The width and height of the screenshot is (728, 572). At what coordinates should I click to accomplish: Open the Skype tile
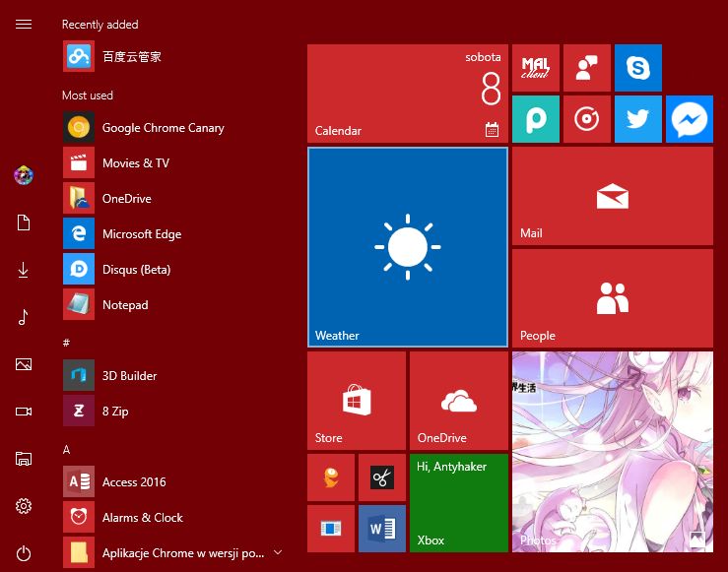(638, 68)
